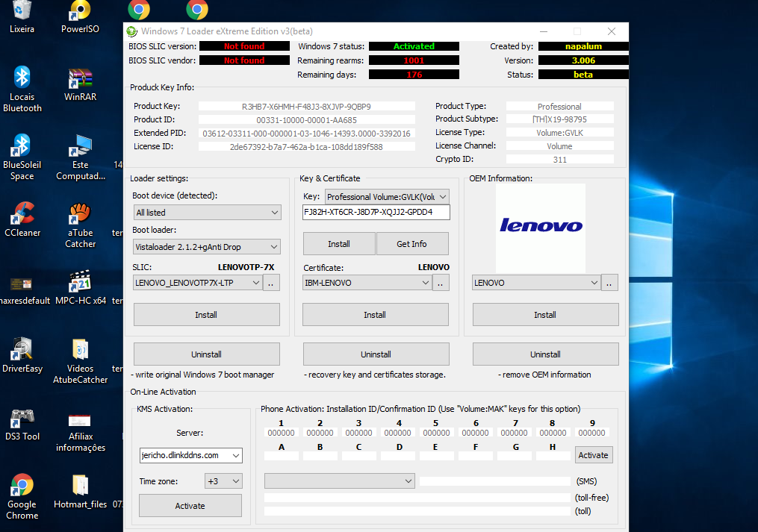Click Confirmation ID field H
The image size is (758, 532).
553,456
